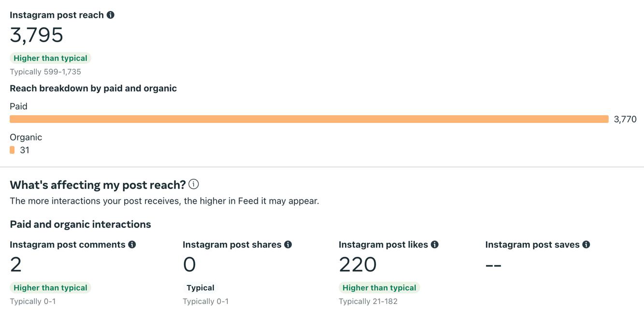This screenshot has height=314, width=644.
Task: Click the Paid reach orange bar
Action: [309, 119]
